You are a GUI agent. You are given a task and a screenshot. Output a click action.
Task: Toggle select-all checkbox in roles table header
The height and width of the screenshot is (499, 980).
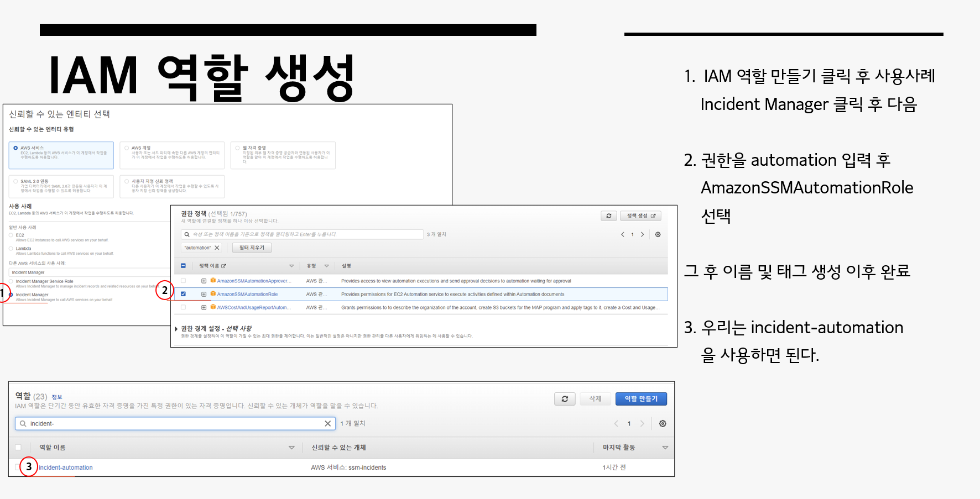(x=18, y=447)
